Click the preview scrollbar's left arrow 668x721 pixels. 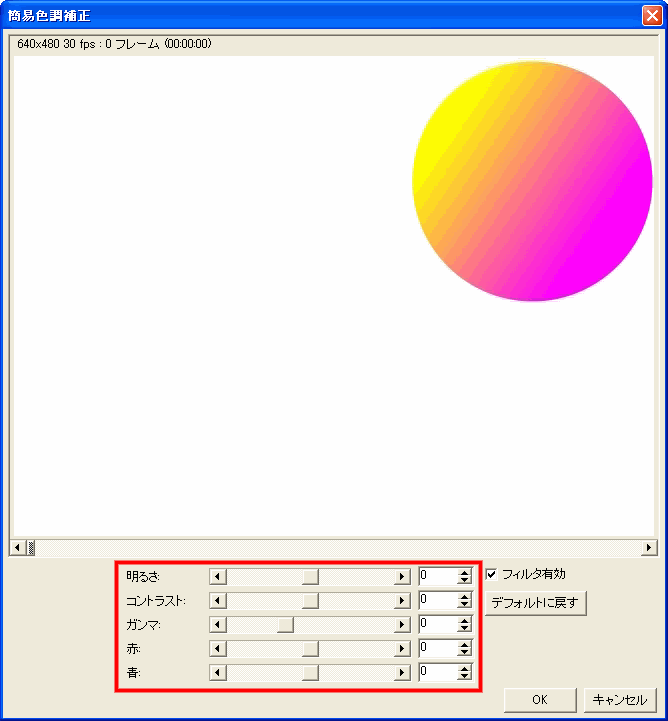pos(17,547)
